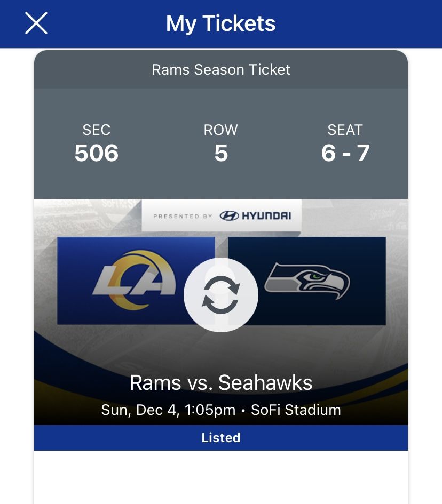
Task: Click the Hyundai brand logo
Action: click(256, 216)
